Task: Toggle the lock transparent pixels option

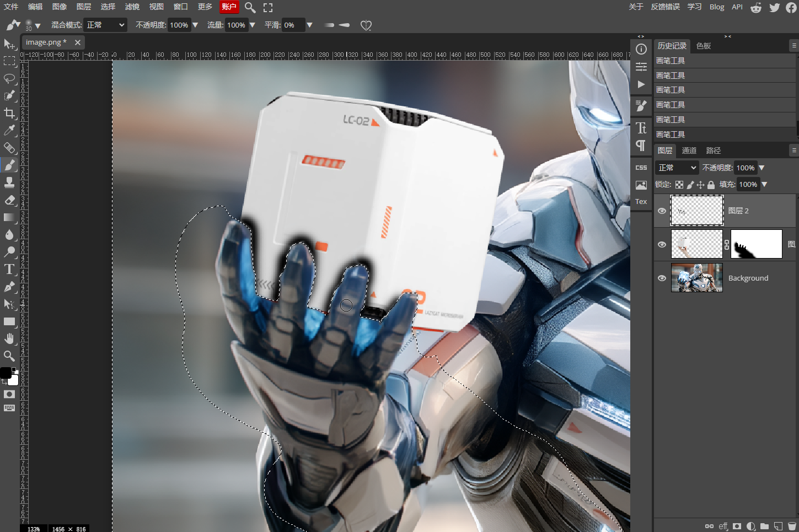Action: point(679,185)
